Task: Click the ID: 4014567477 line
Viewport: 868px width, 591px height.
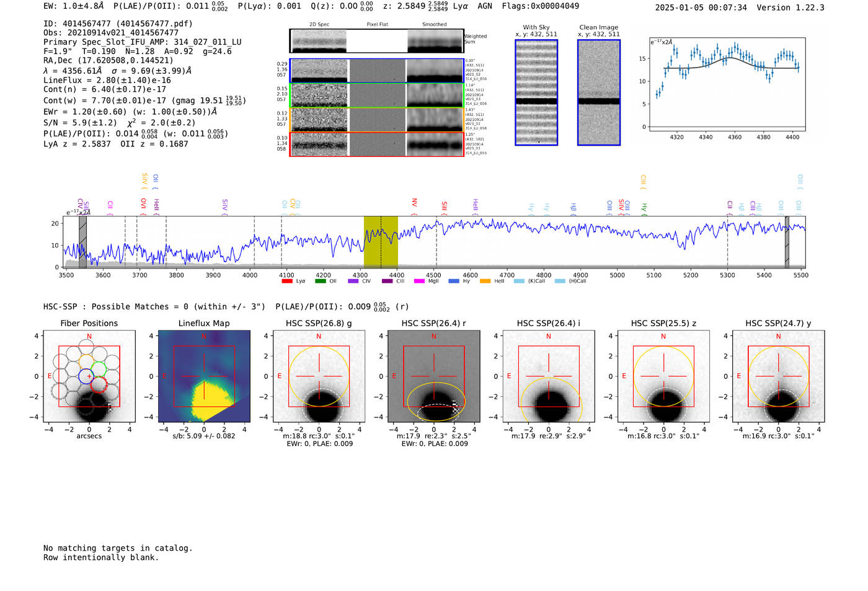Action: pos(118,24)
